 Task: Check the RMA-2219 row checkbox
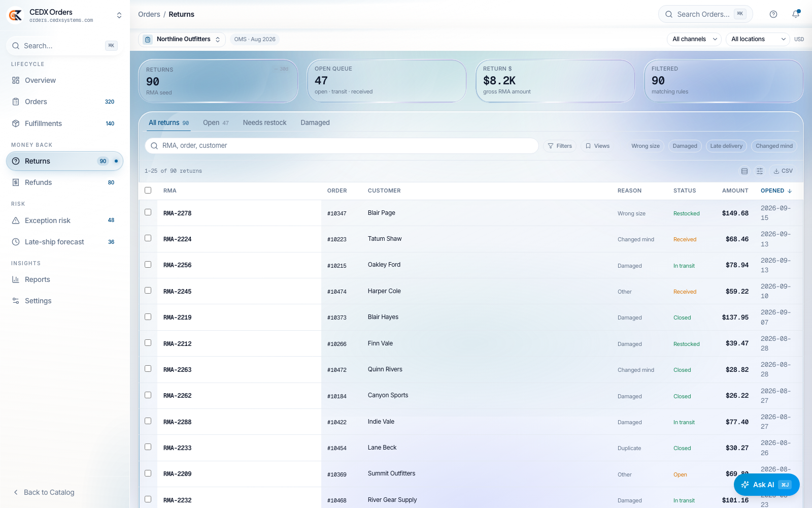tap(148, 317)
